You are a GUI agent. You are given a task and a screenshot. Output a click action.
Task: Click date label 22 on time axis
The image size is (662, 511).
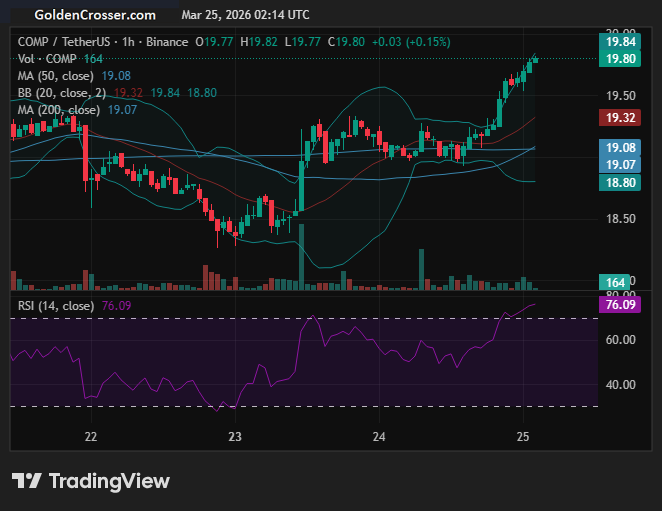click(x=91, y=437)
